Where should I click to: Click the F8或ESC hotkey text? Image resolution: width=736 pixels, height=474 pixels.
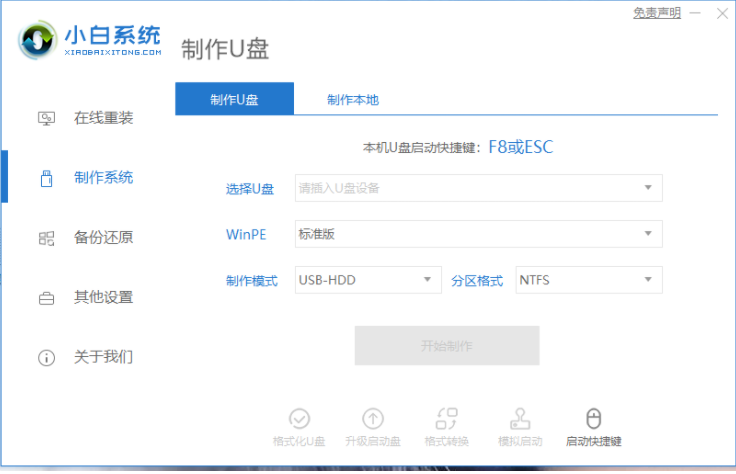tap(521, 147)
